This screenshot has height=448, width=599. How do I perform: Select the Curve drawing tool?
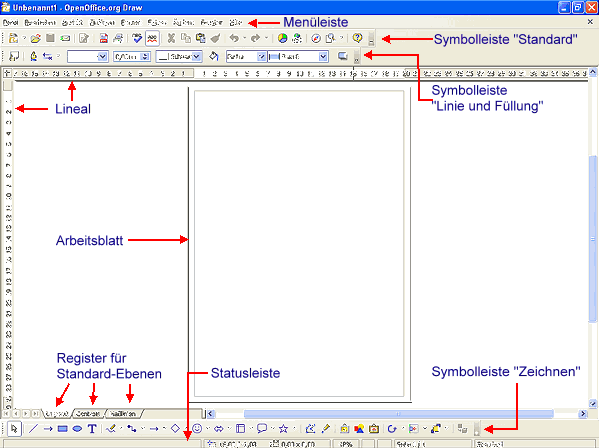pyautogui.click(x=111, y=429)
